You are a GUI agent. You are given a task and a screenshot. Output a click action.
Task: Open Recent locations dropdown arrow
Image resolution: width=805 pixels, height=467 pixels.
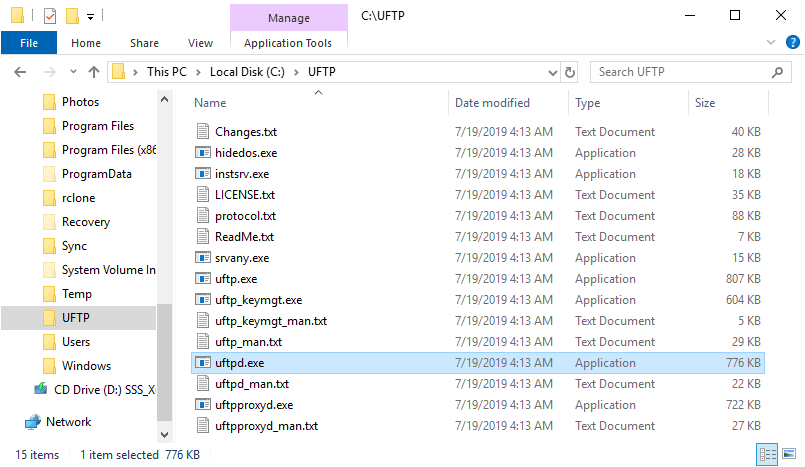point(73,72)
